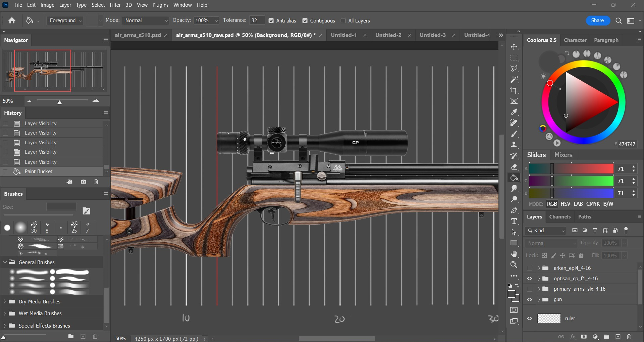Select the Frame tool
Image resolution: width=644 pixels, height=342 pixels.
[514, 101]
